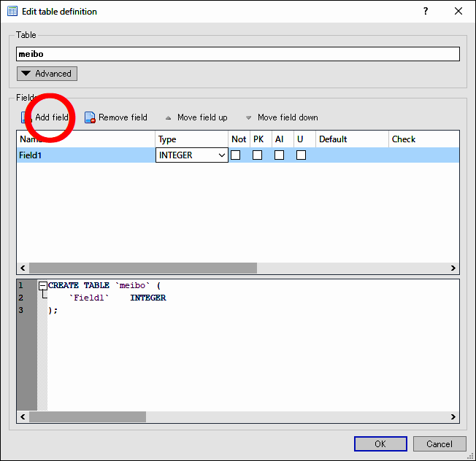Click the help question mark button
Screen dimensions: 476x461
click(426, 11)
